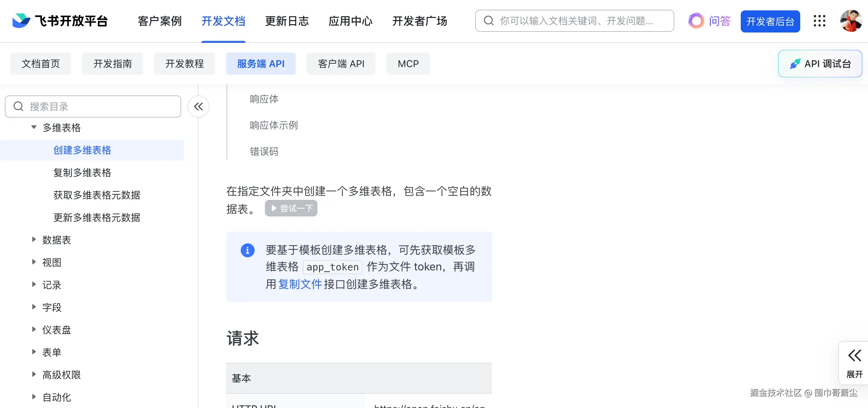Click the rocket icon on API 调试台
Screen dimensions: 868x408
click(795, 63)
